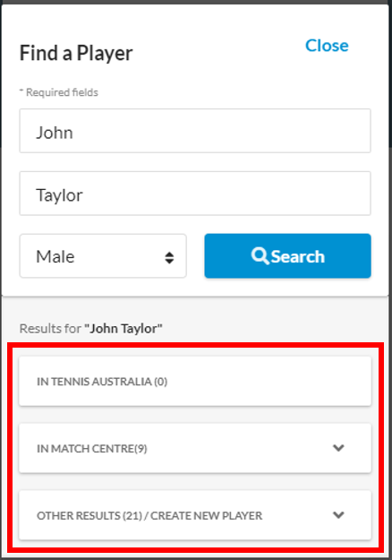Click the Create New Player text
392x560 pixels.
[207, 516]
